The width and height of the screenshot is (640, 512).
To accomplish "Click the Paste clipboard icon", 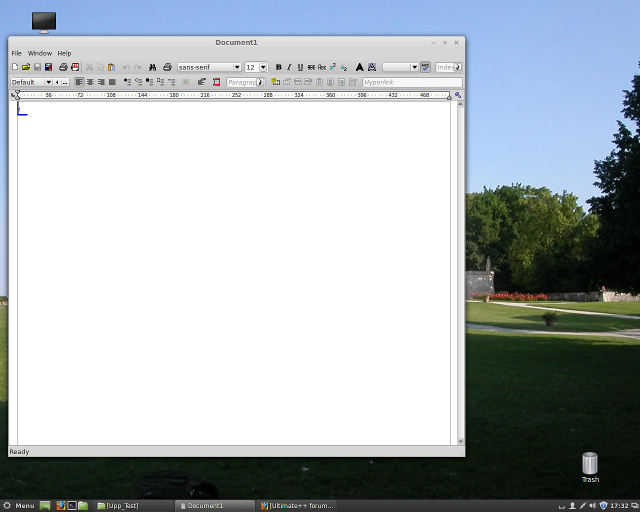I will coord(111,67).
